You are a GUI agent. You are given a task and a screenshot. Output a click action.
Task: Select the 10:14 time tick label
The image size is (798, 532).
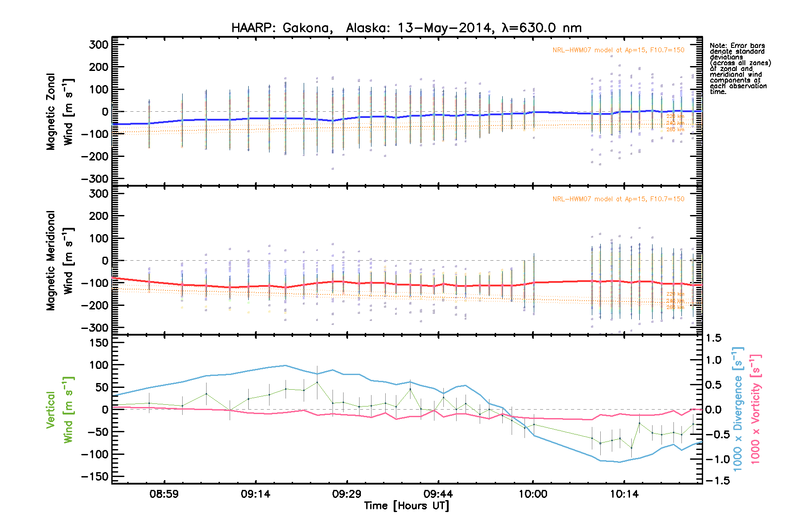point(624,494)
